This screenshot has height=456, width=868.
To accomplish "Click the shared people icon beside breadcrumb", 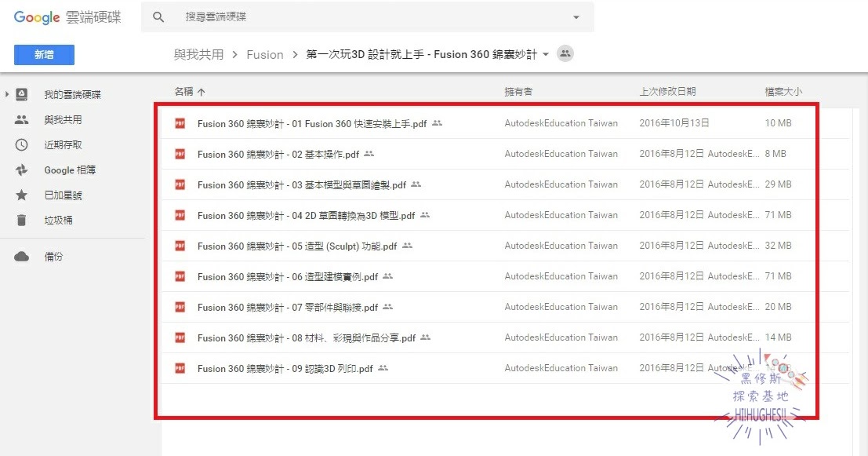I will (x=565, y=53).
